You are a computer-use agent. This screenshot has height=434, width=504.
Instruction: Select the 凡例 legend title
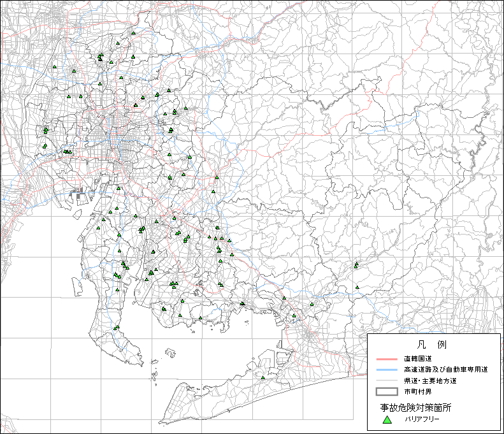(x=431, y=345)
